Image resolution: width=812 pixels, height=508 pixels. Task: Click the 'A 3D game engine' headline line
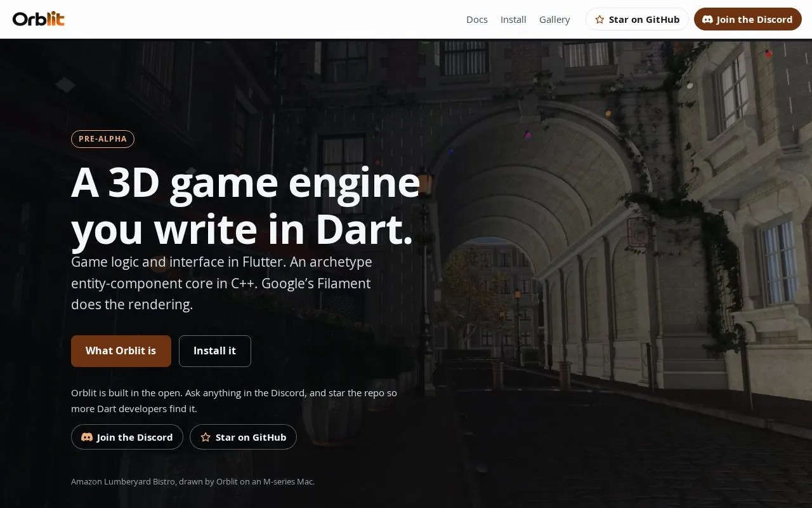tap(246, 183)
